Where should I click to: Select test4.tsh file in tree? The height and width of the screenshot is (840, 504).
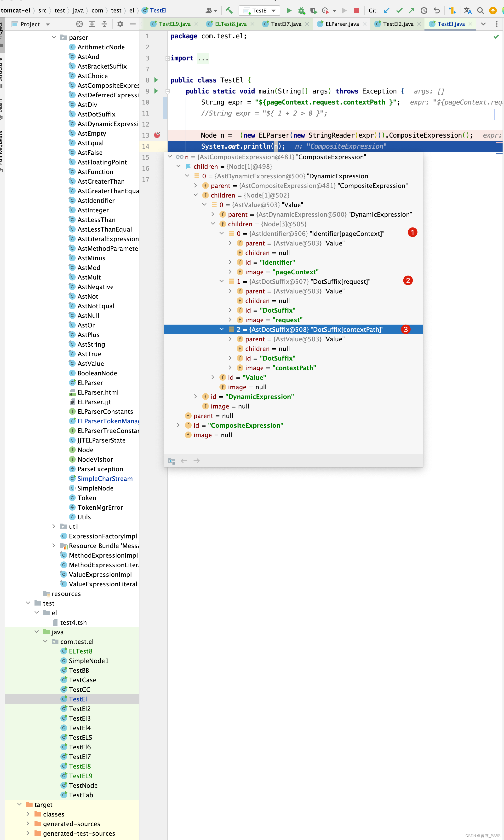click(x=73, y=622)
